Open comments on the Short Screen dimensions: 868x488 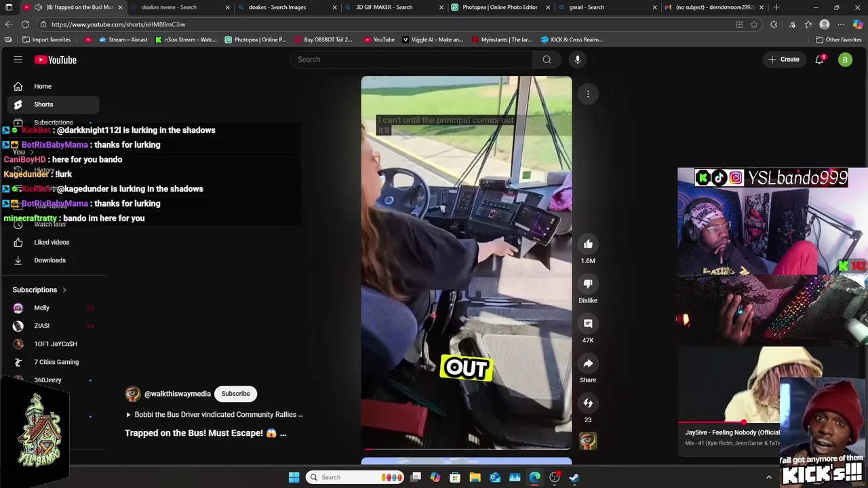click(588, 323)
